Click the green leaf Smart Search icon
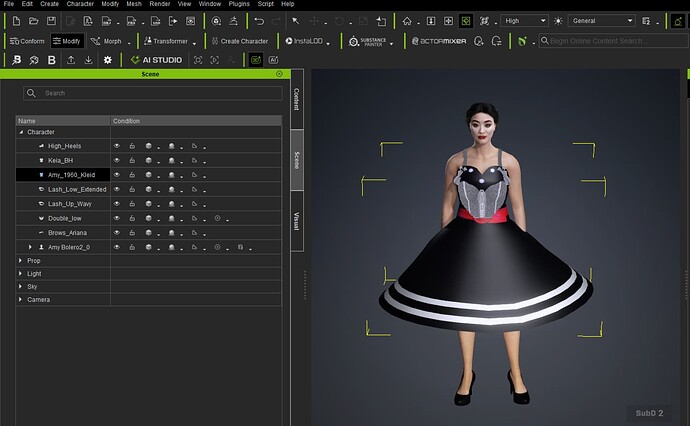 click(522, 41)
